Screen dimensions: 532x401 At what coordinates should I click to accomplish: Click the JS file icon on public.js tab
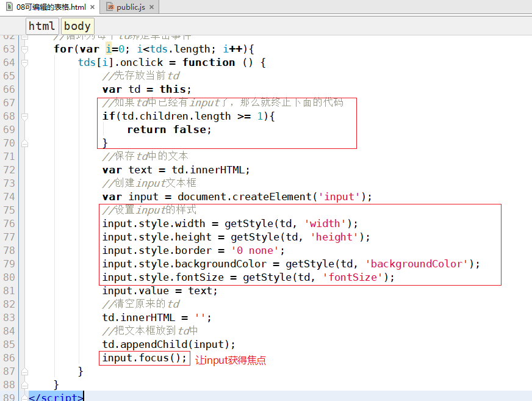110,7
